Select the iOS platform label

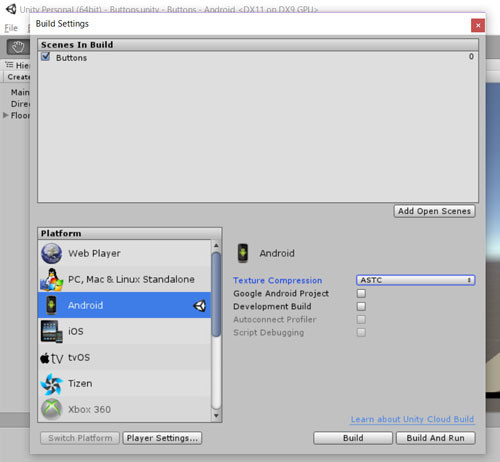[76, 331]
